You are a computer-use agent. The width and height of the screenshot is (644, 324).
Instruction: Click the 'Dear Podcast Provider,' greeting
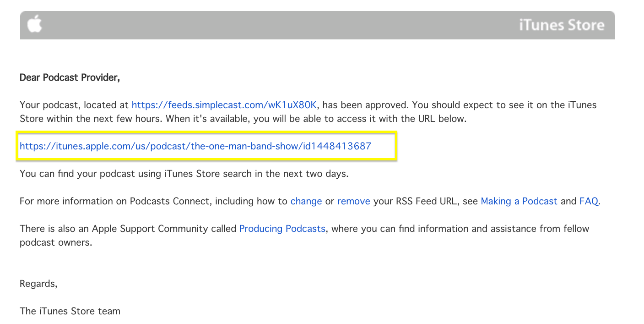tap(70, 77)
